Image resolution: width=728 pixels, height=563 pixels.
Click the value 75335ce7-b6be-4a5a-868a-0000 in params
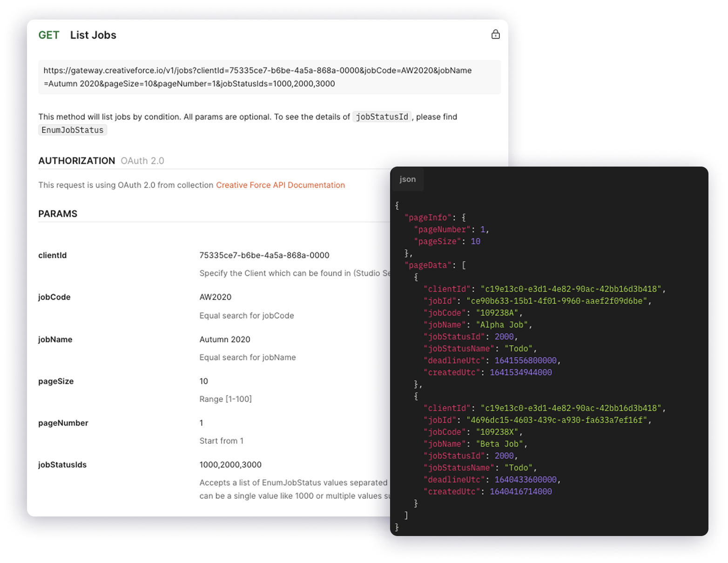(x=264, y=255)
